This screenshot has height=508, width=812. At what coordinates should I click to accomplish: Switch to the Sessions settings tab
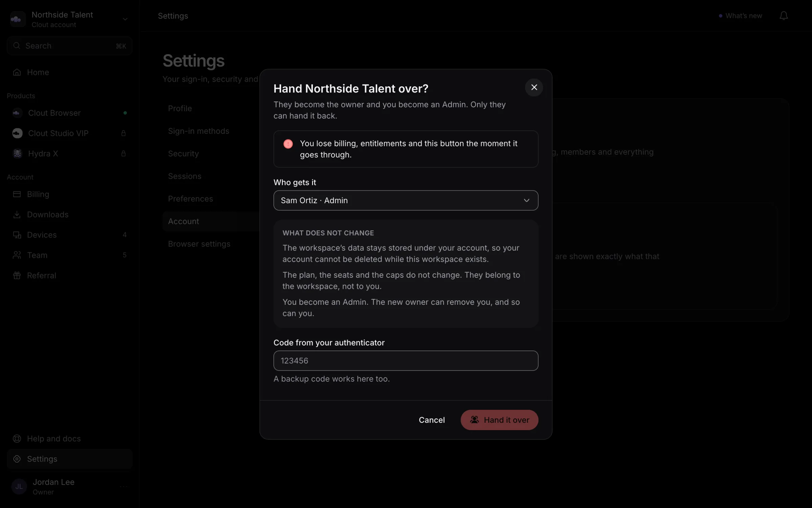pos(185,176)
